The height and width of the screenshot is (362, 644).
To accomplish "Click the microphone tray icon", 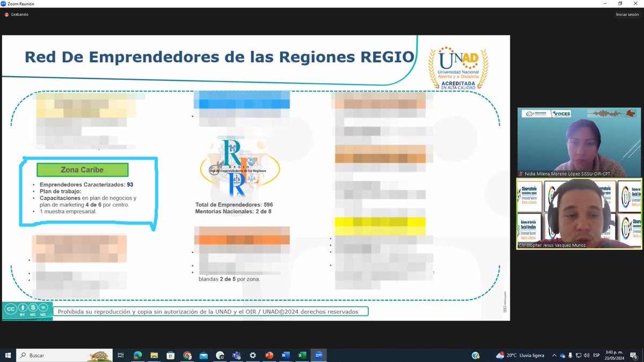I will click(x=570, y=355).
